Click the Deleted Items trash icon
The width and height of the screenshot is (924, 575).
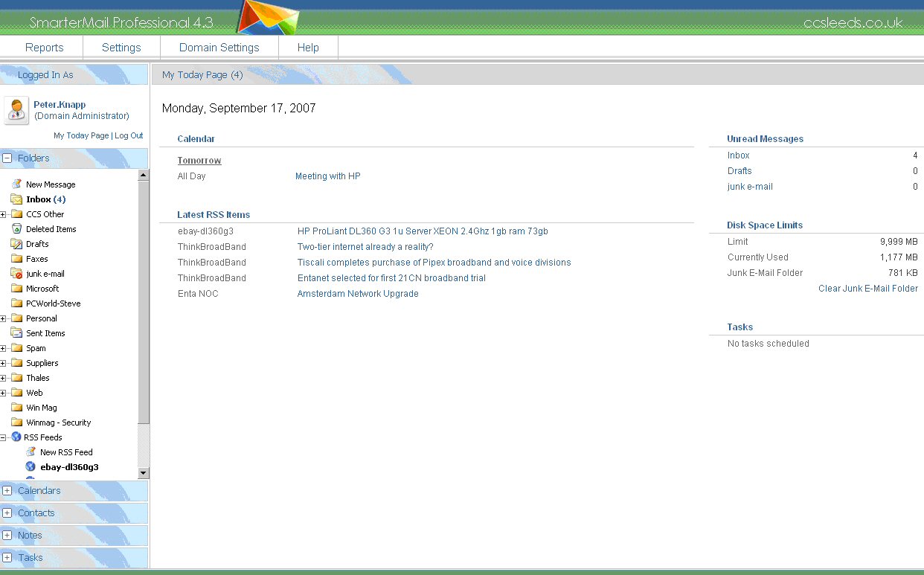(16, 228)
